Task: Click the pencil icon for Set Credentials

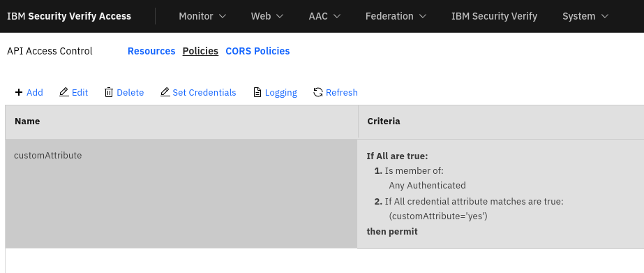Action: click(165, 92)
